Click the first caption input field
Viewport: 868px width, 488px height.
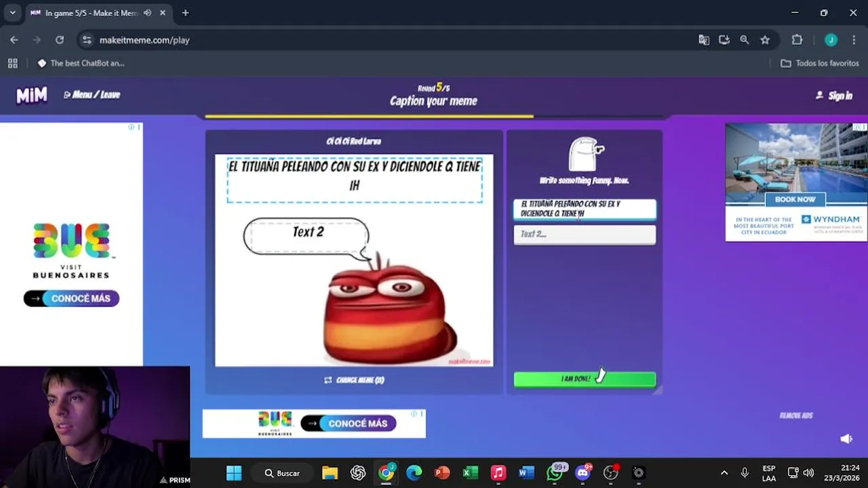pyautogui.click(x=585, y=209)
